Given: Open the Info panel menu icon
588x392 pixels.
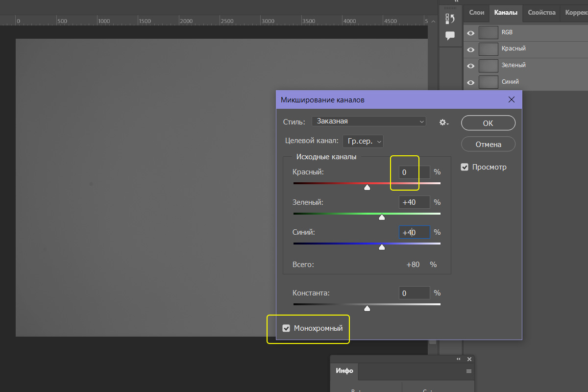Looking at the screenshot, I should tap(468, 371).
